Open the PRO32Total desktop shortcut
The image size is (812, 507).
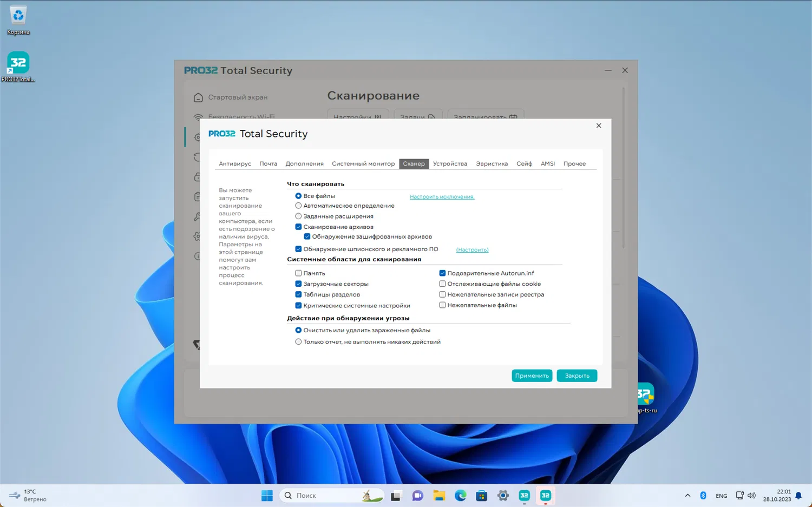click(18, 67)
